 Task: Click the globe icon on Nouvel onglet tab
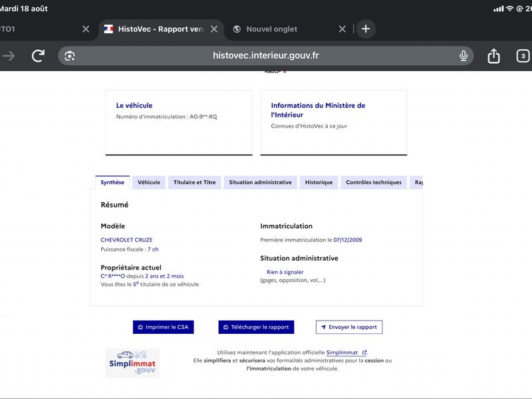(x=237, y=29)
